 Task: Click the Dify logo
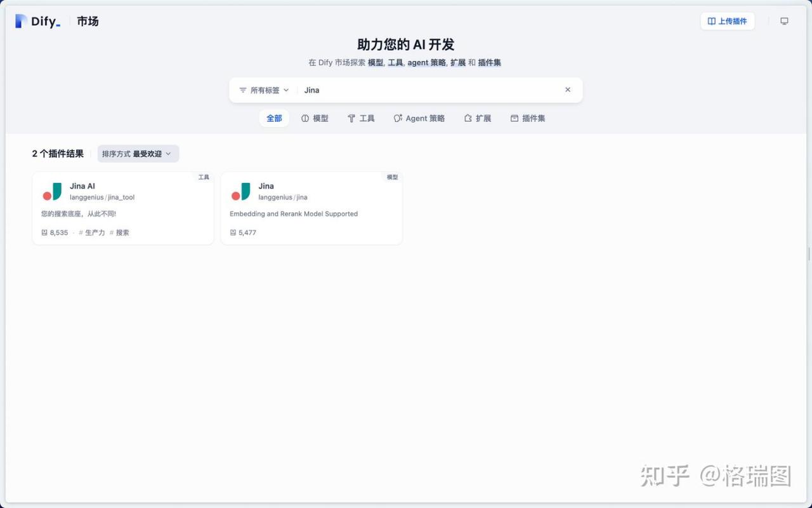pos(37,21)
